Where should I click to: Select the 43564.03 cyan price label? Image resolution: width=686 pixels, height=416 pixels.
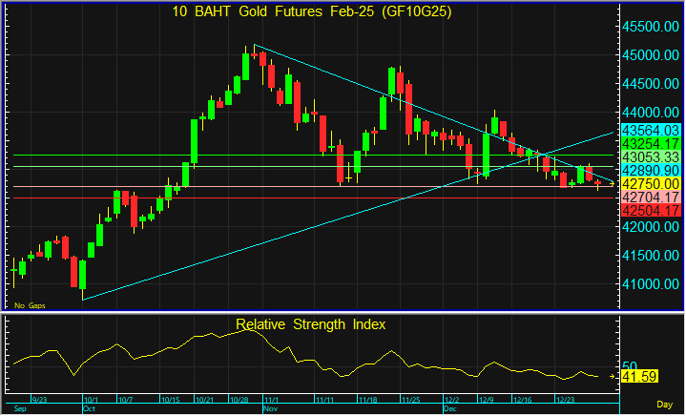pyautogui.click(x=651, y=130)
